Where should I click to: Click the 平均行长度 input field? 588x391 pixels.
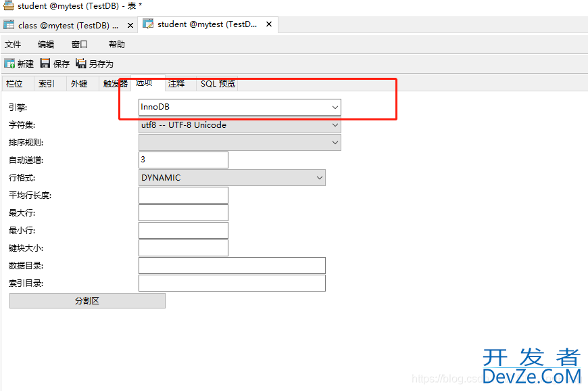coord(183,195)
